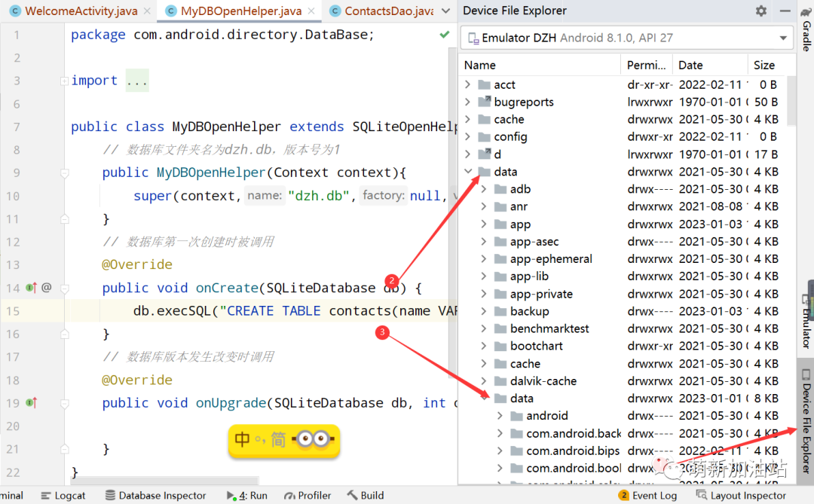The height and width of the screenshot is (504, 814).
Task: Fold the onCreate method at line 14
Action: pyautogui.click(x=64, y=288)
